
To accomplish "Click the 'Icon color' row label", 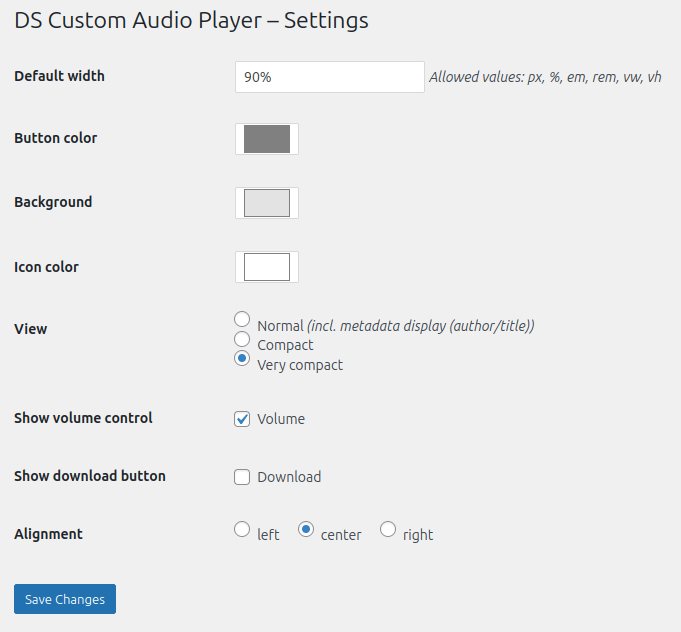I will pos(46,267).
